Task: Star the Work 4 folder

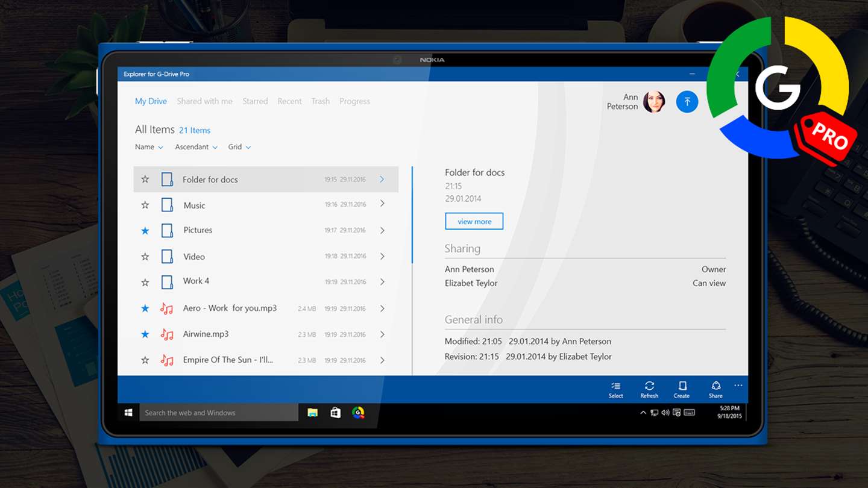Action: click(145, 282)
